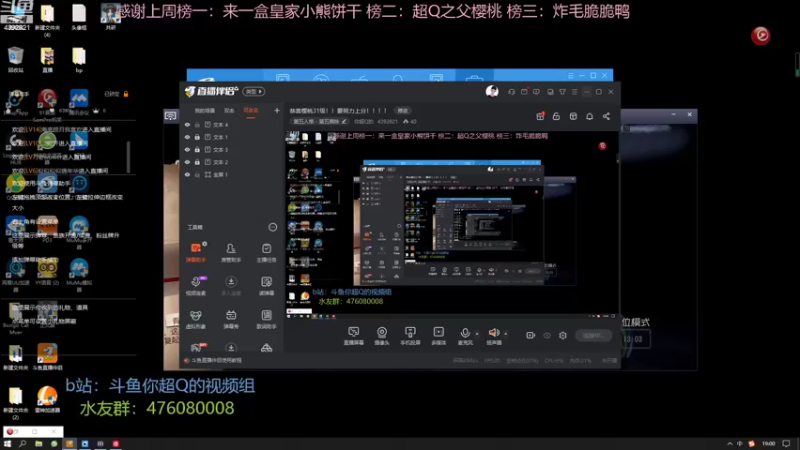Viewport: 800px width, 450px height.
Task: Open the gift box icon with red badge
Action: click(x=540, y=116)
